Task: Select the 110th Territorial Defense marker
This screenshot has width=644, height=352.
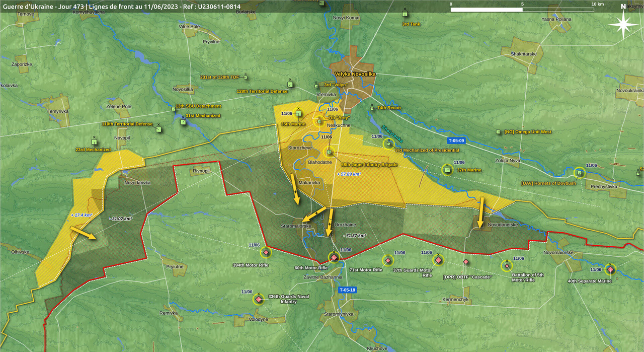Action: [x=158, y=129]
